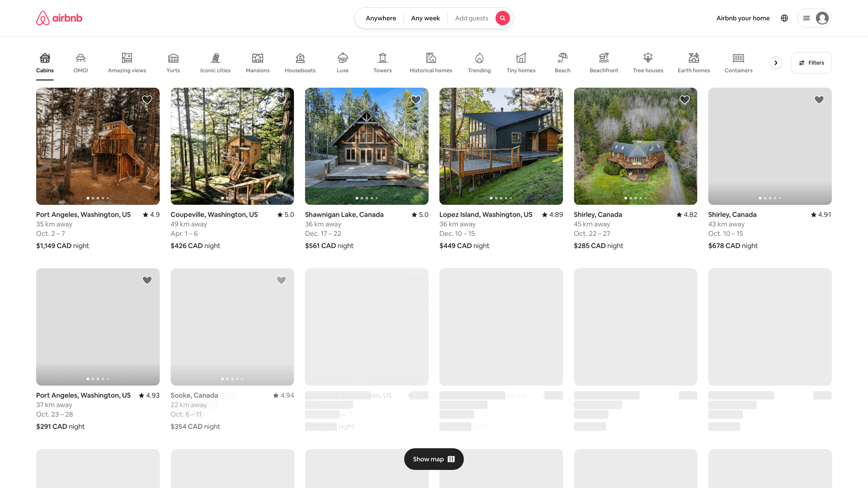
Task: Click the $449 CAD night price
Action: pos(464,246)
